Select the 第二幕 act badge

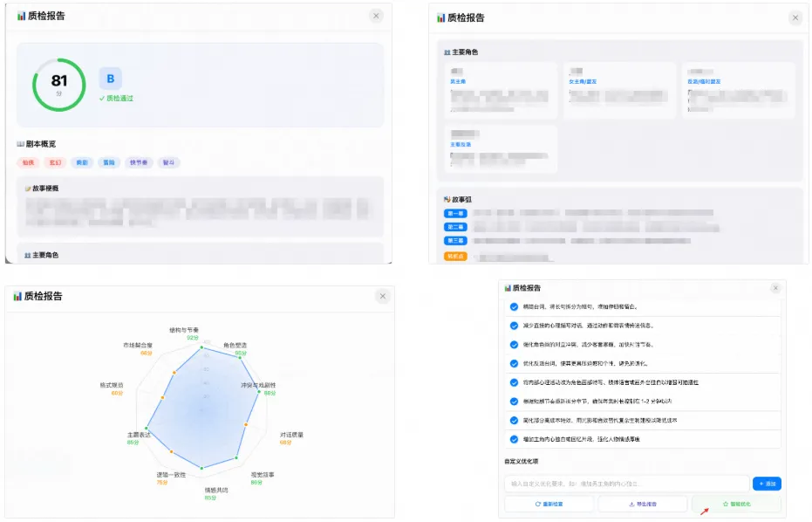[x=455, y=227]
